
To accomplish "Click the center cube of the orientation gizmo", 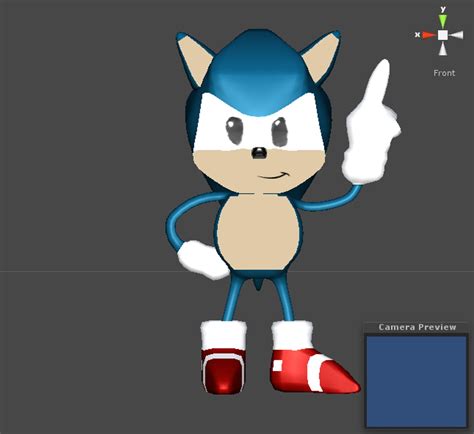I will point(443,35).
